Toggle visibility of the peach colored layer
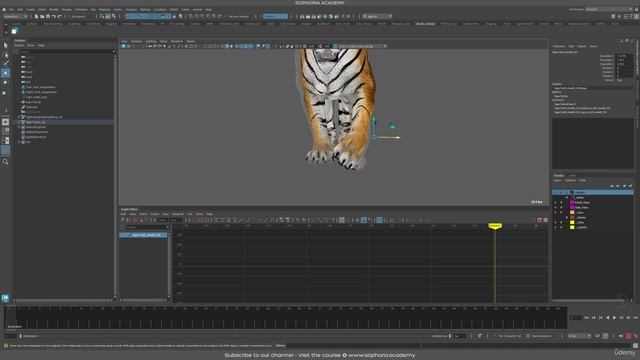This screenshot has height=360, width=640. coord(555,212)
